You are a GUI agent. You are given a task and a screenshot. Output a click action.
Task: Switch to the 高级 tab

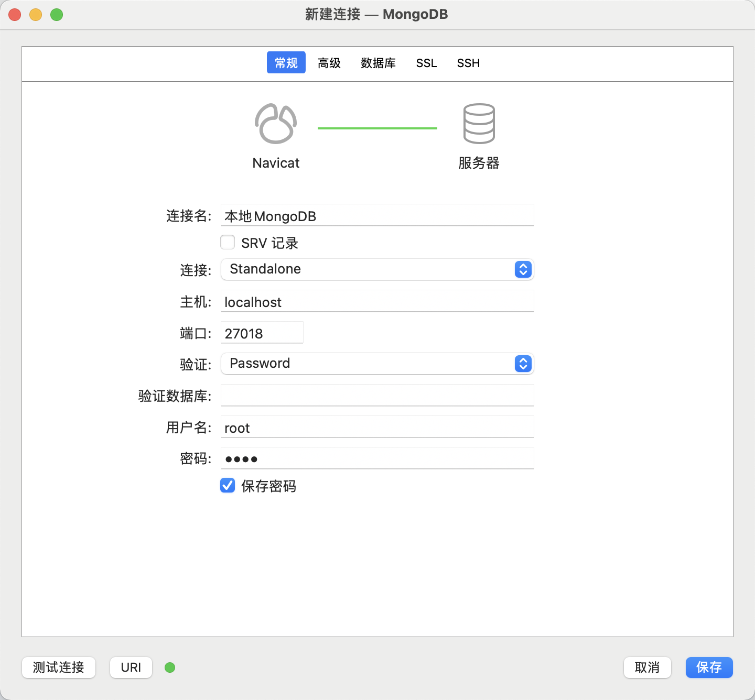click(329, 63)
